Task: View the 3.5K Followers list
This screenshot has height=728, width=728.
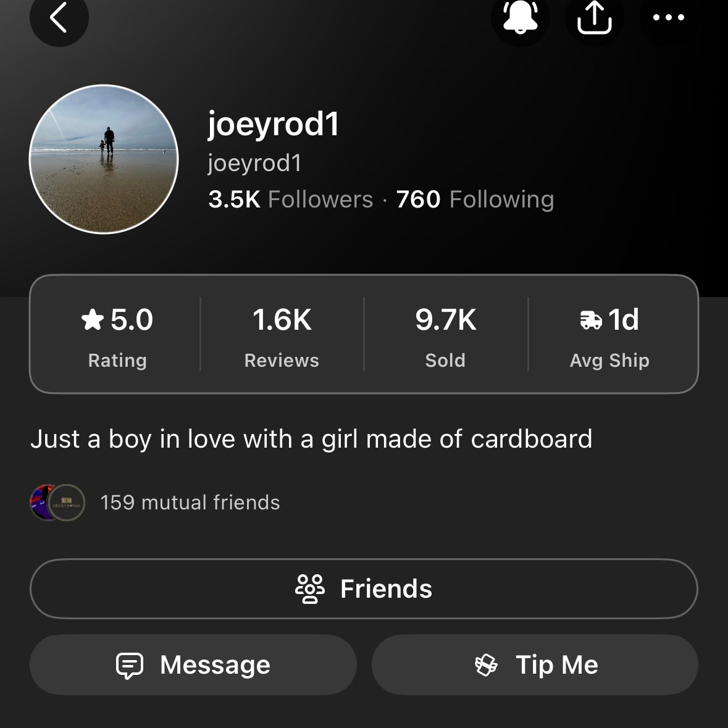Action: coord(291,199)
